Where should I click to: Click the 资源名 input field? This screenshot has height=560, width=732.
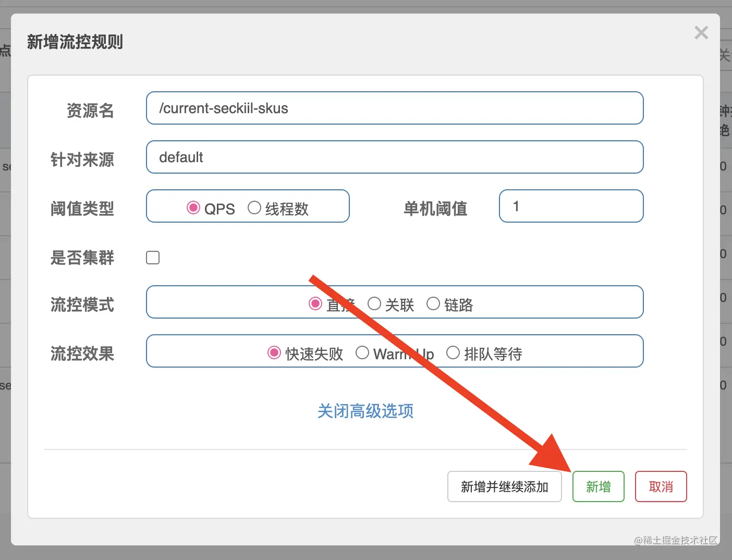pos(395,108)
